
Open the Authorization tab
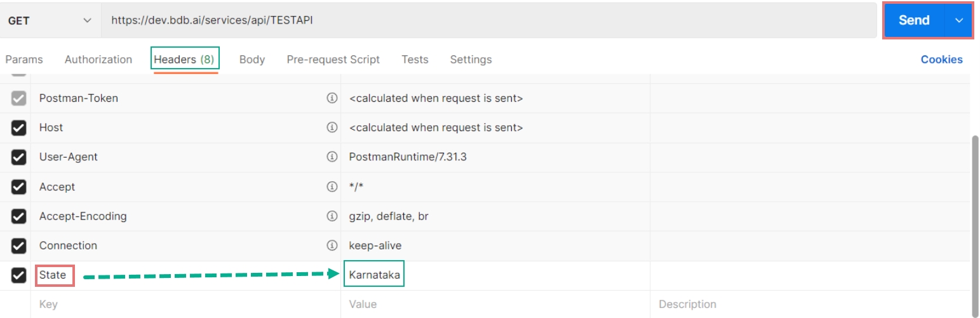click(98, 60)
